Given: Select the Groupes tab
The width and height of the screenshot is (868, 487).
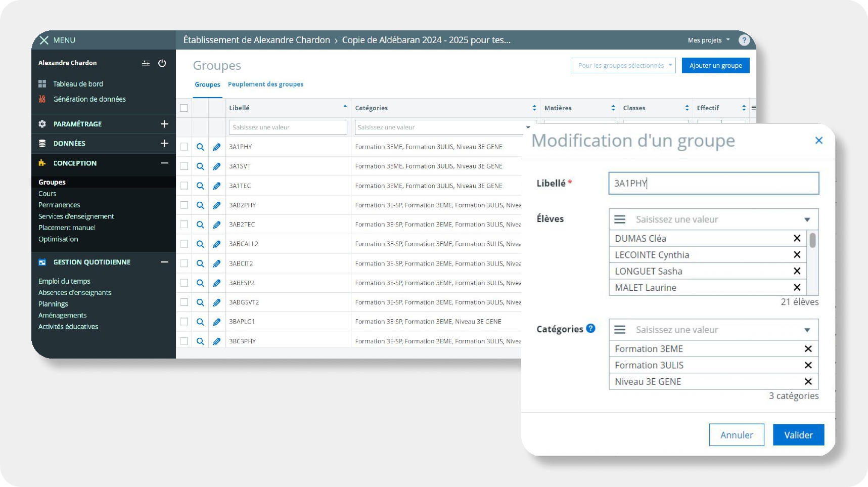Looking at the screenshot, I should (207, 84).
